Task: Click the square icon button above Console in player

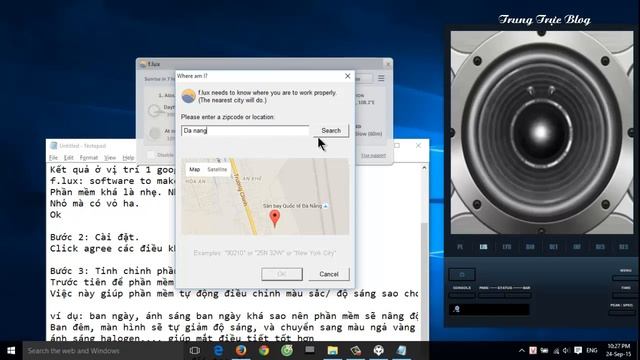Action: pos(462,274)
